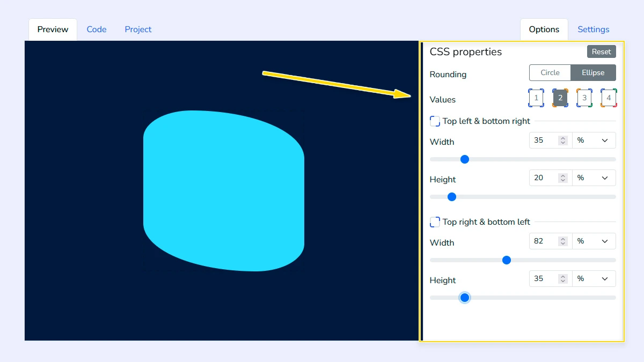
Task: Select the 3-value rounding preset icon
Action: pyautogui.click(x=584, y=98)
